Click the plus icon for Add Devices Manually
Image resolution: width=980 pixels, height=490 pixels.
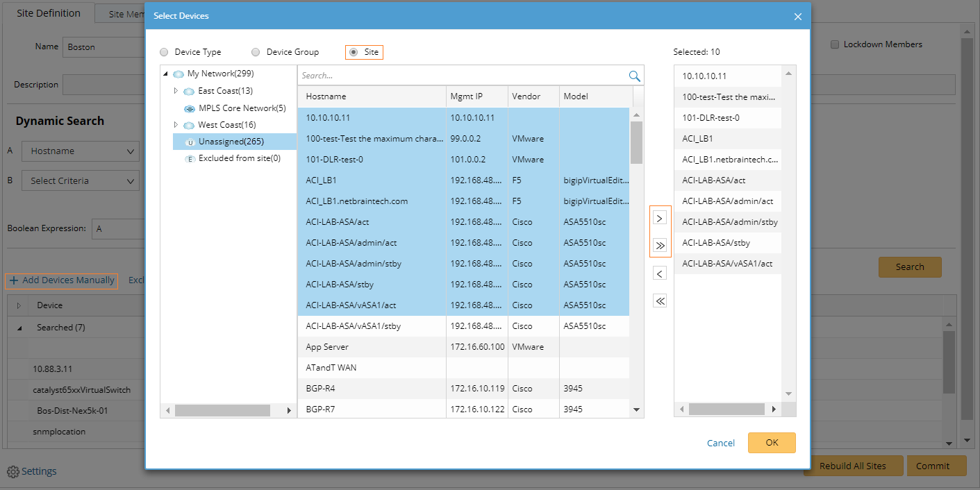(x=14, y=280)
